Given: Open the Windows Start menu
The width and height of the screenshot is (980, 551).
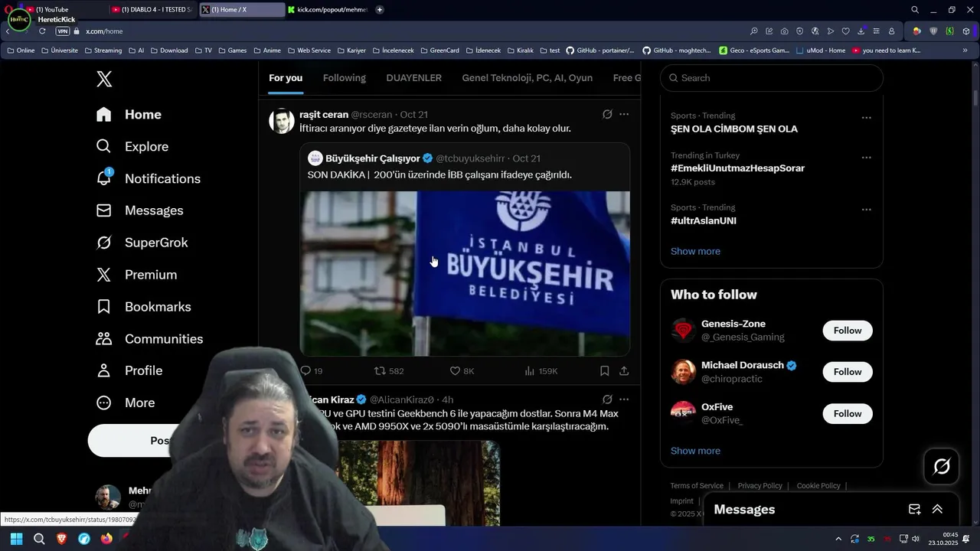Looking at the screenshot, I should (16, 539).
